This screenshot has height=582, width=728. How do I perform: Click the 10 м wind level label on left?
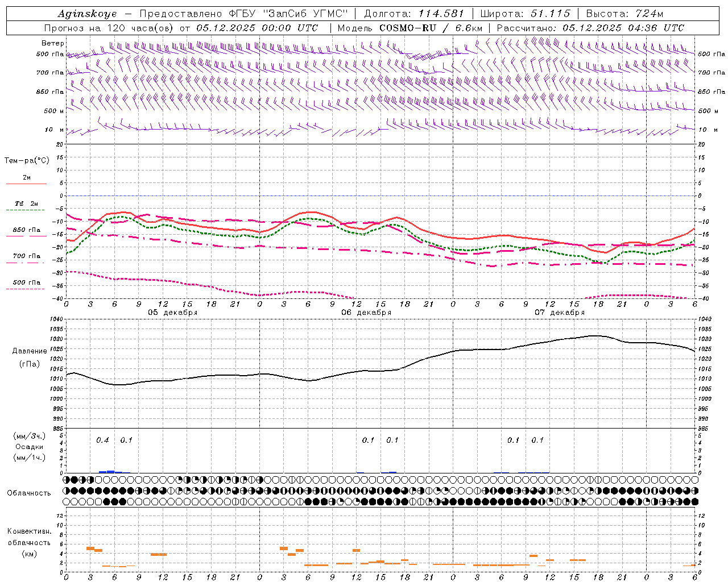tap(55, 130)
